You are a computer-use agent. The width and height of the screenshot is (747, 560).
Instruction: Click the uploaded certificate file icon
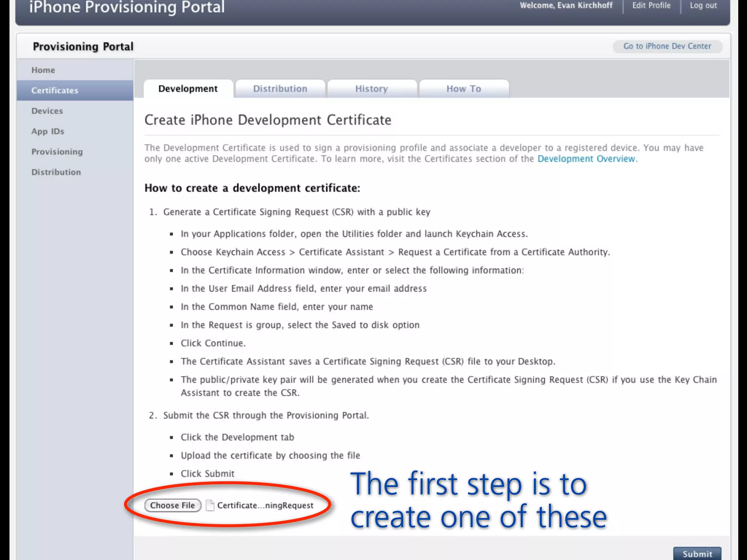(210, 505)
